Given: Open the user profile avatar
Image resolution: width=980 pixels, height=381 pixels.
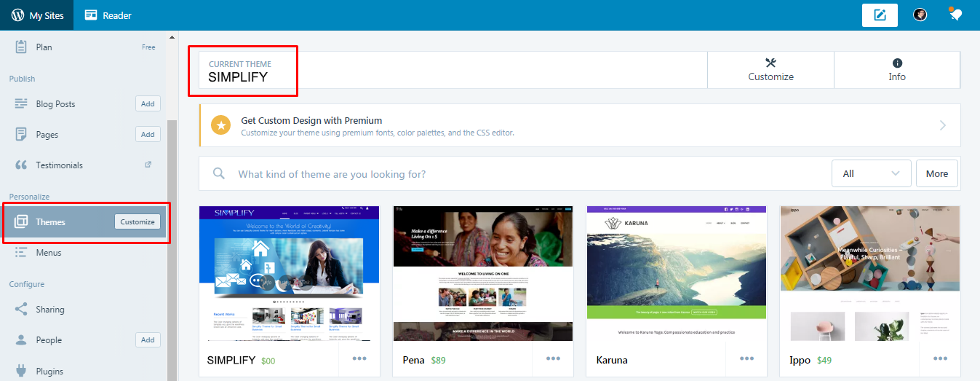Looking at the screenshot, I should tap(920, 15).
